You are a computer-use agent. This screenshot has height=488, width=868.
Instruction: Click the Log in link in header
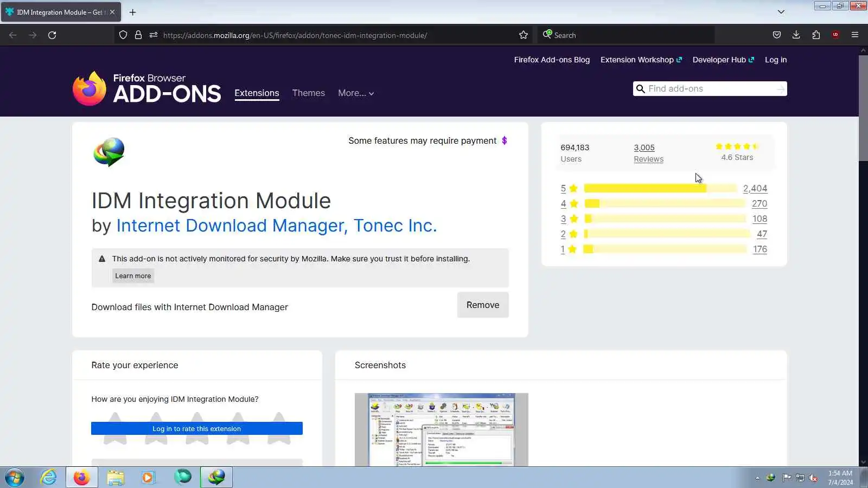pyautogui.click(x=776, y=60)
